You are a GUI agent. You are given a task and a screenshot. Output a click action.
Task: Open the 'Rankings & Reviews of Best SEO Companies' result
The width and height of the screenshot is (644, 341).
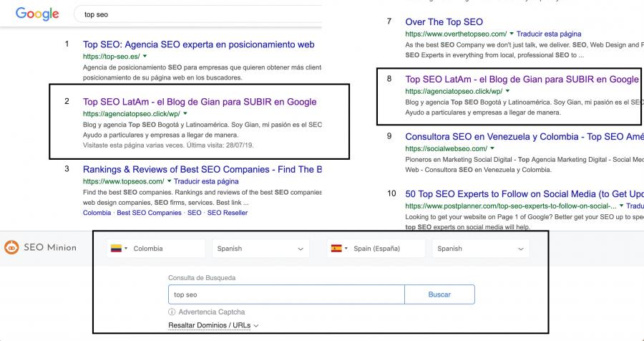click(202, 170)
